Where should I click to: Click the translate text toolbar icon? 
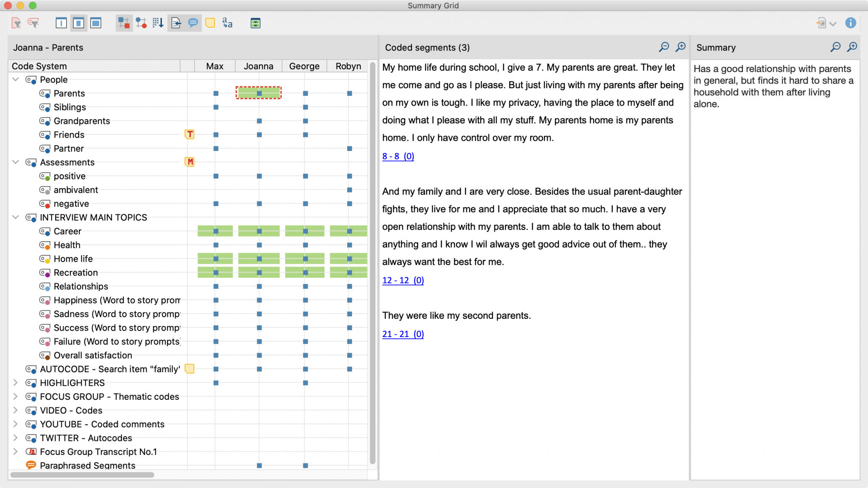click(x=227, y=23)
